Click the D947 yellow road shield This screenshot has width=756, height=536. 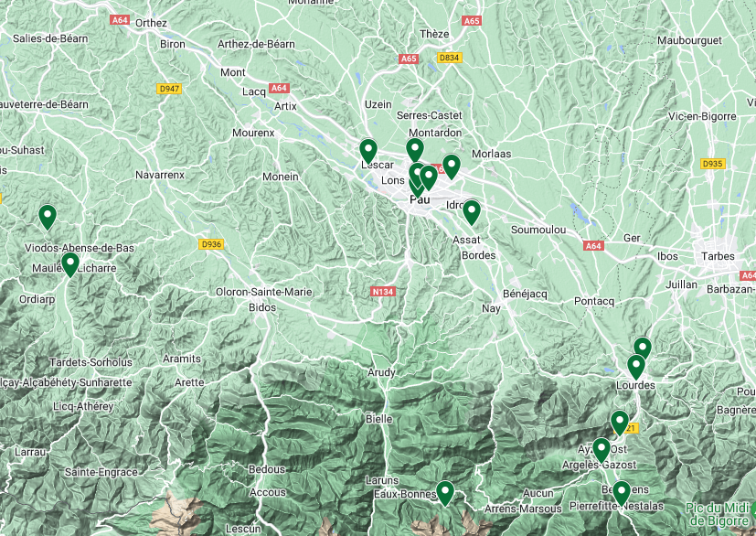click(x=169, y=89)
